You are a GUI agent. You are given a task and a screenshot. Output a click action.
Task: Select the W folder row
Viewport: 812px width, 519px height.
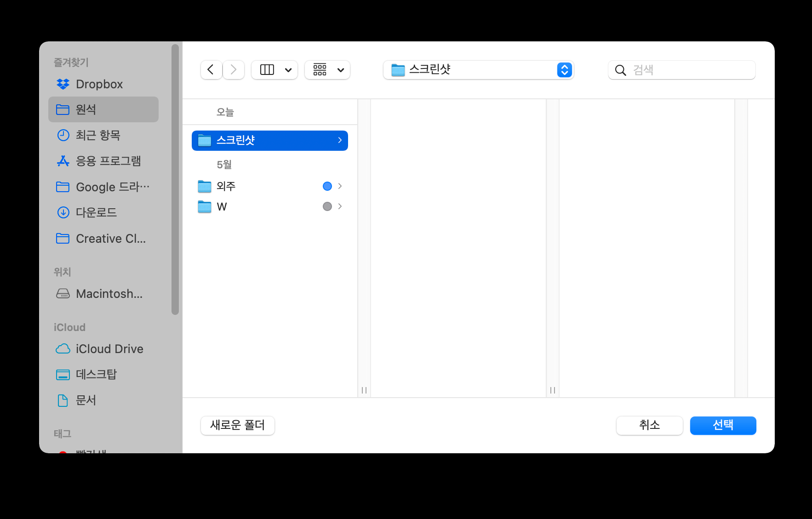point(270,206)
